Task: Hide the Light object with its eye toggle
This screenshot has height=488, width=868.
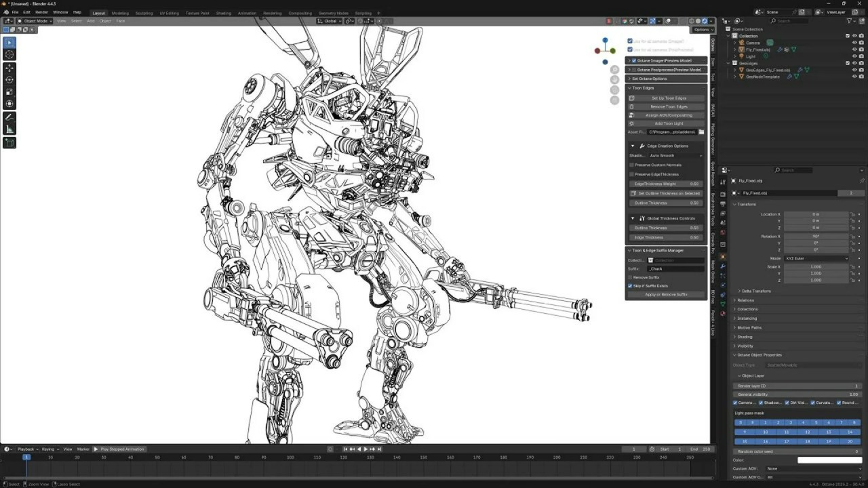Action: pos(853,56)
